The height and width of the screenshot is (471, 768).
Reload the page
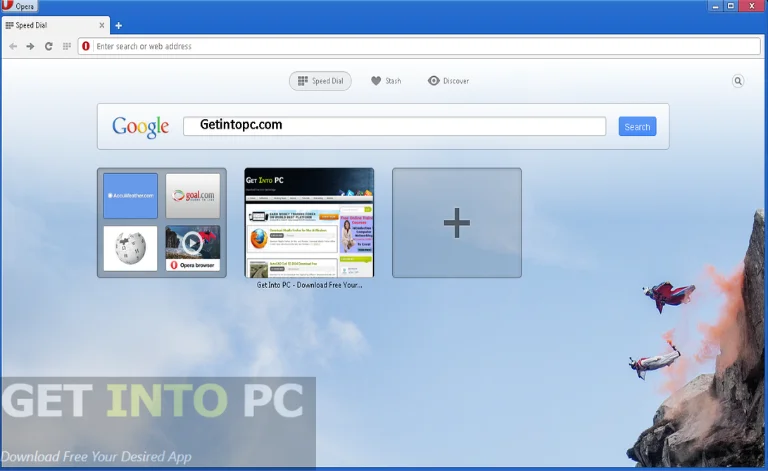click(x=48, y=46)
